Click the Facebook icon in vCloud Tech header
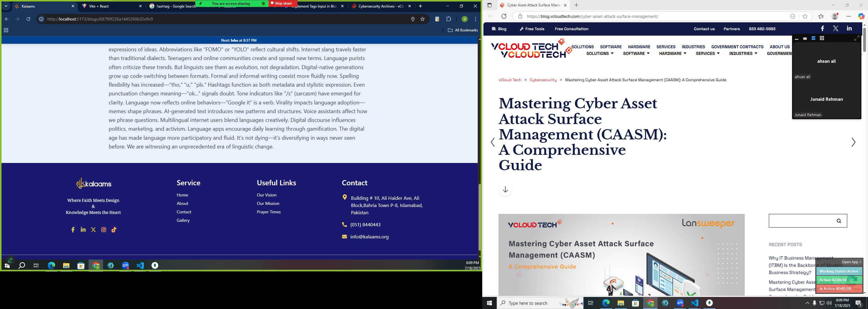 822,29
